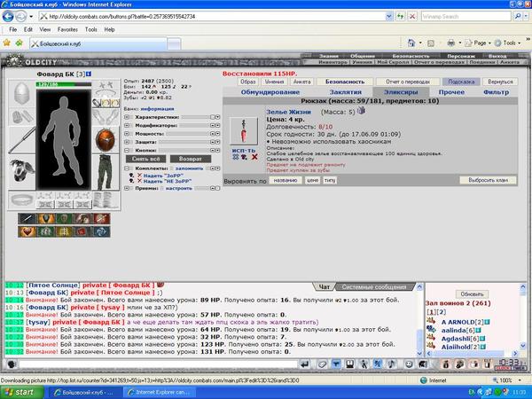Click the chat message input field
This screenshot has height=399, width=532.
coord(159,364)
